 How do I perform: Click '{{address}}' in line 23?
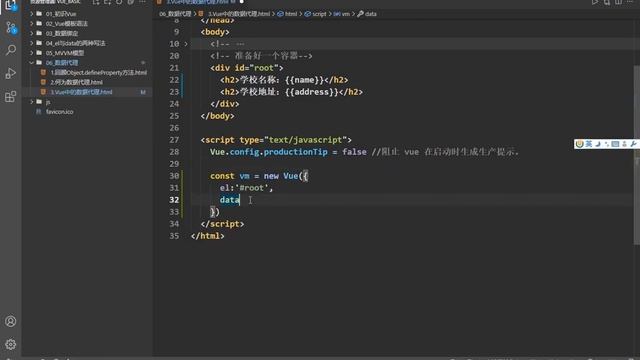(312, 92)
